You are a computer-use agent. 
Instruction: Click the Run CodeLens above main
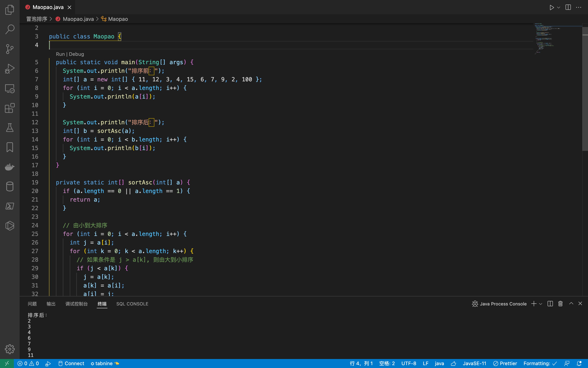click(60, 54)
